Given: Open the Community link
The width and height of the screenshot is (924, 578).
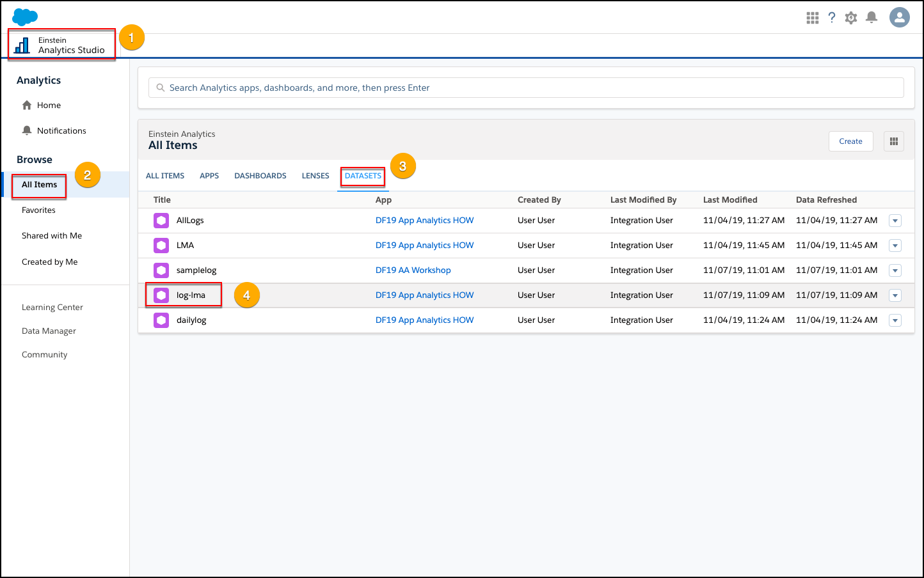Looking at the screenshot, I should (x=44, y=355).
